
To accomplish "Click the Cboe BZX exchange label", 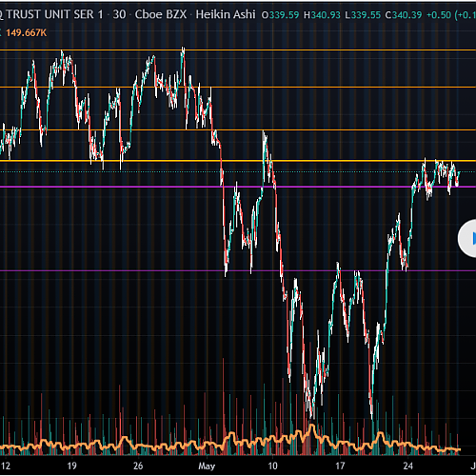I will [161, 14].
